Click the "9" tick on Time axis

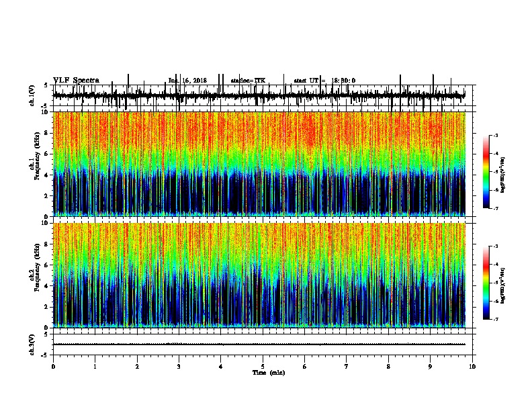click(x=430, y=367)
